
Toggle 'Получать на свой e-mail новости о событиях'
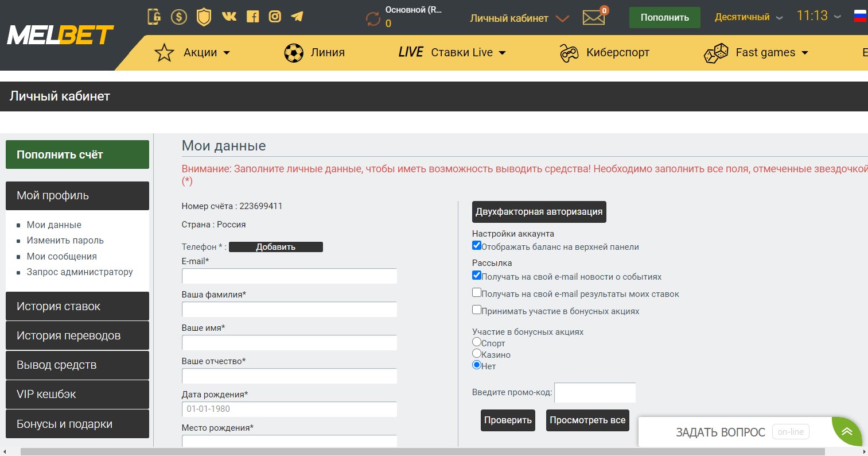click(x=477, y=276)
